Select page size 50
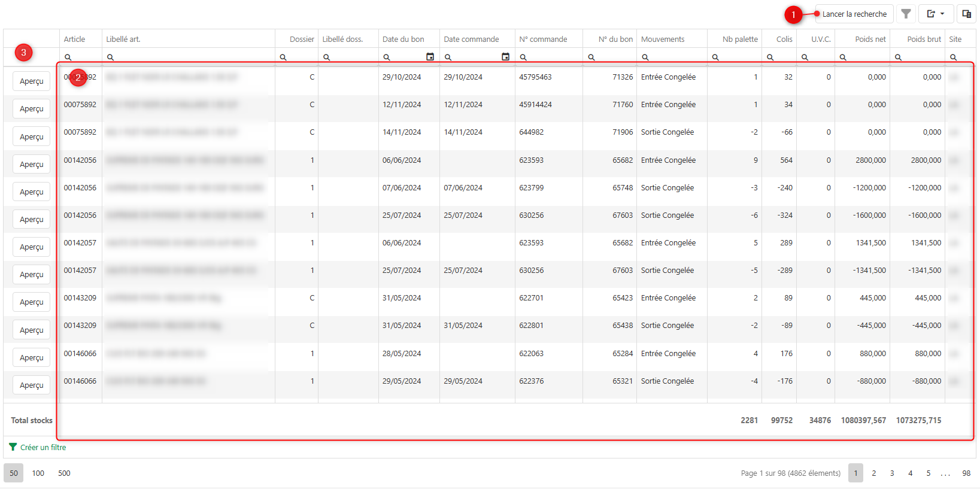Viewport: 980px width, 489px height. click(x=14, y=473)
